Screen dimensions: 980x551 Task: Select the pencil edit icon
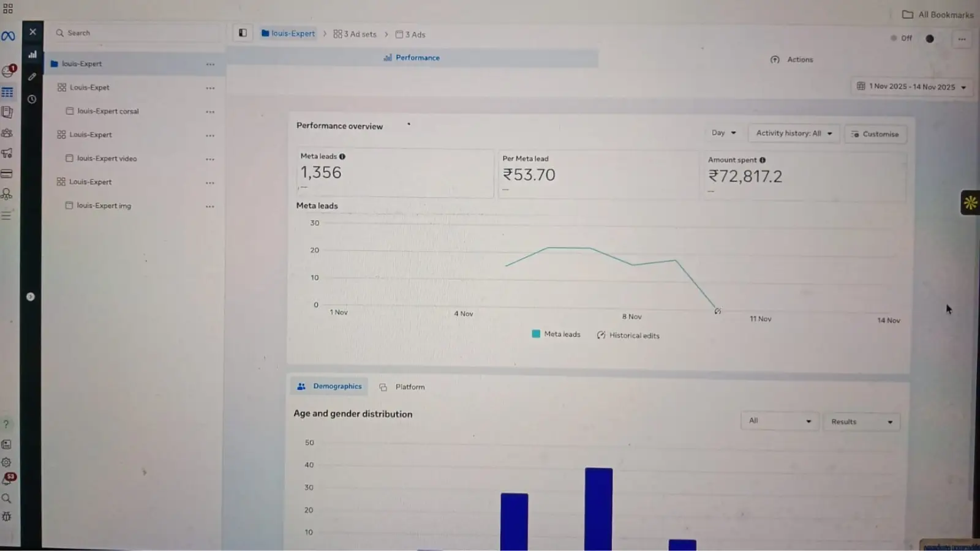32,77
